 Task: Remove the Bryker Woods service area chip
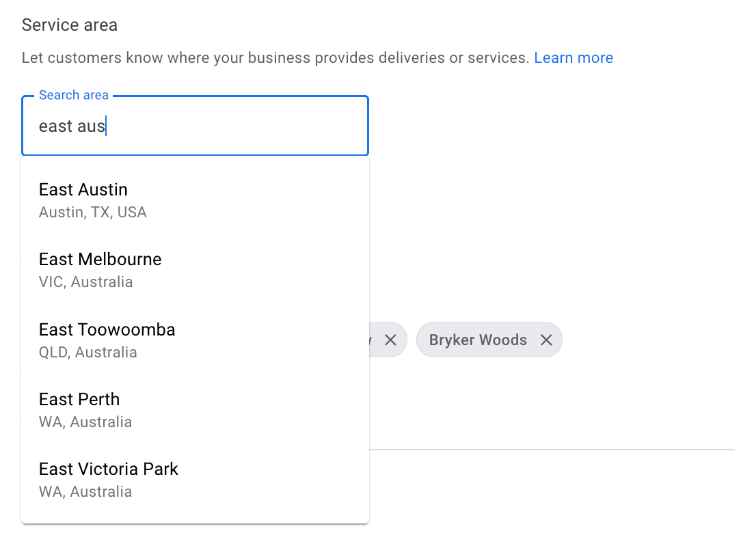(x=546, y=340)
